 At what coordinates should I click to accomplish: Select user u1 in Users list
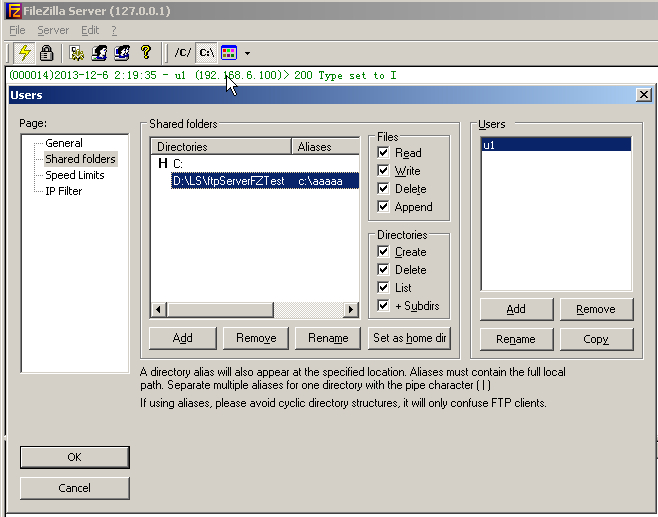(556, 145)
